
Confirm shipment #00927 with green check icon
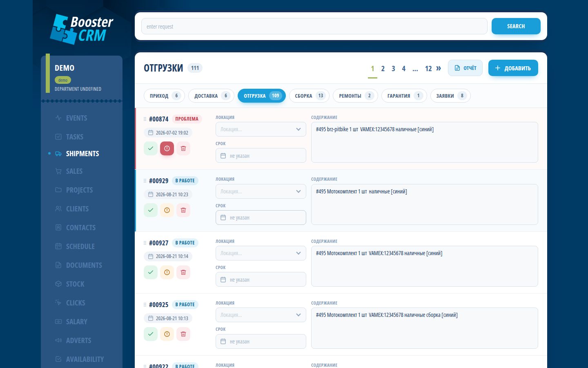pos(151,272)
